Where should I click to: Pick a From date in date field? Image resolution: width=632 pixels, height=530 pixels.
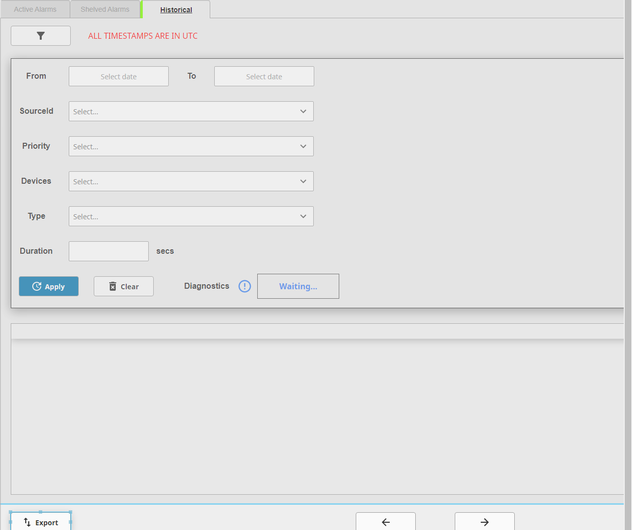[x=118, y=76]
